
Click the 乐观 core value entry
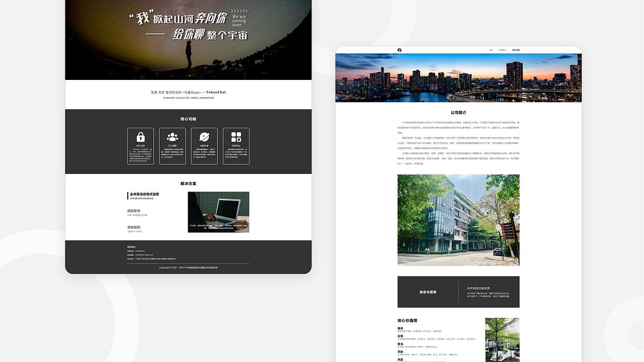click(437, 337)
